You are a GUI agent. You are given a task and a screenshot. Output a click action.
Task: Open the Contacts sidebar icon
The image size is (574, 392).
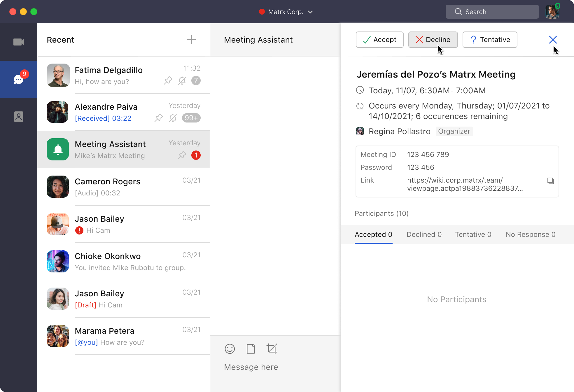click(19, 117)
